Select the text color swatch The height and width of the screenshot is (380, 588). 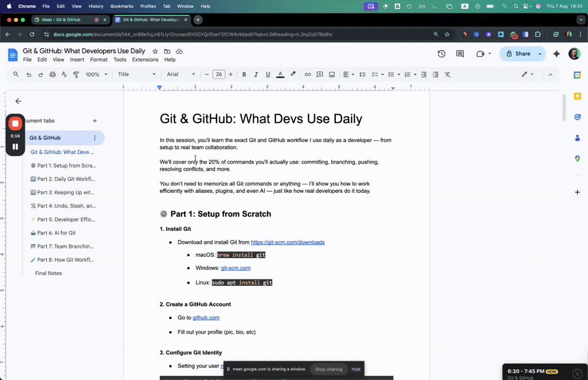coord(280,74)
